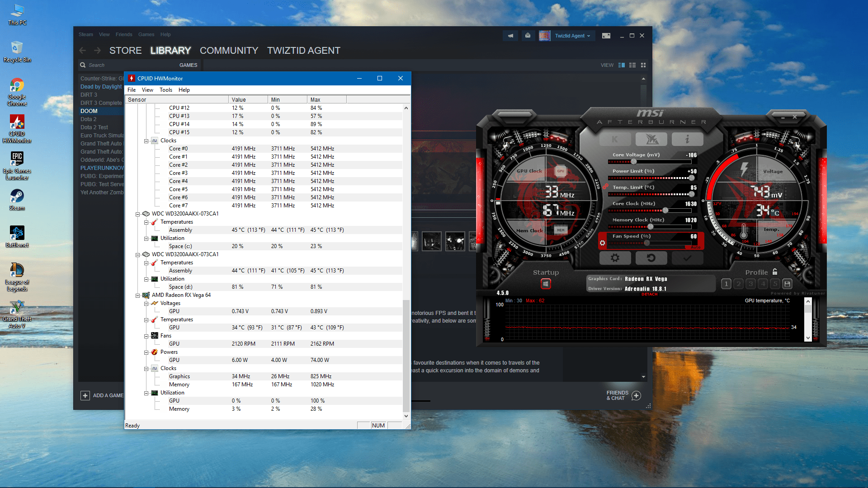The width and height of the screenshot is (868, 488).
Task: Collapse the AMD Radeon RX Vega 64 node
Action: [137, 296]
